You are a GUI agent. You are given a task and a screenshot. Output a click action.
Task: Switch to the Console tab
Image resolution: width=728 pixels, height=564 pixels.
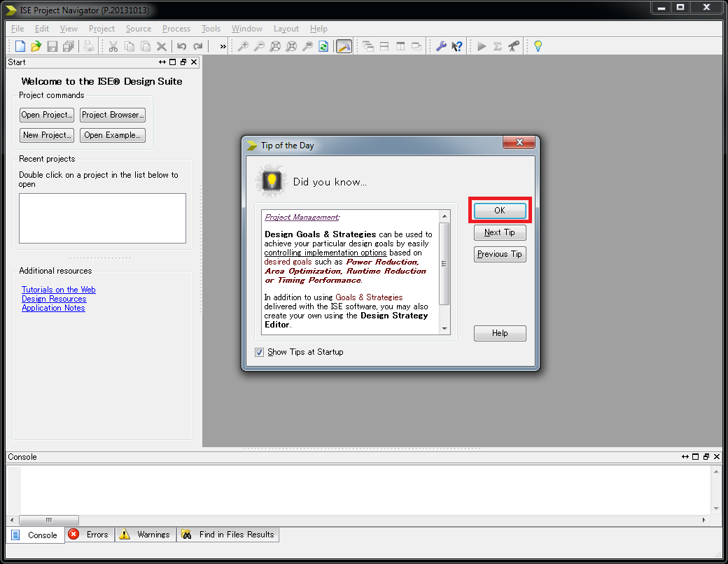tap(35, 535)
